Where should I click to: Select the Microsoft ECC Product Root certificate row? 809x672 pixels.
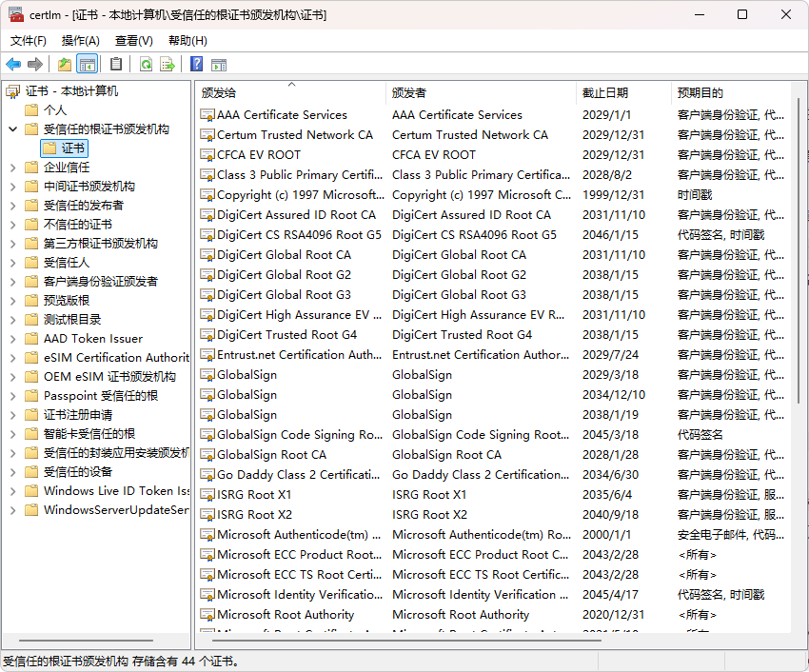[x=494, y=555]
